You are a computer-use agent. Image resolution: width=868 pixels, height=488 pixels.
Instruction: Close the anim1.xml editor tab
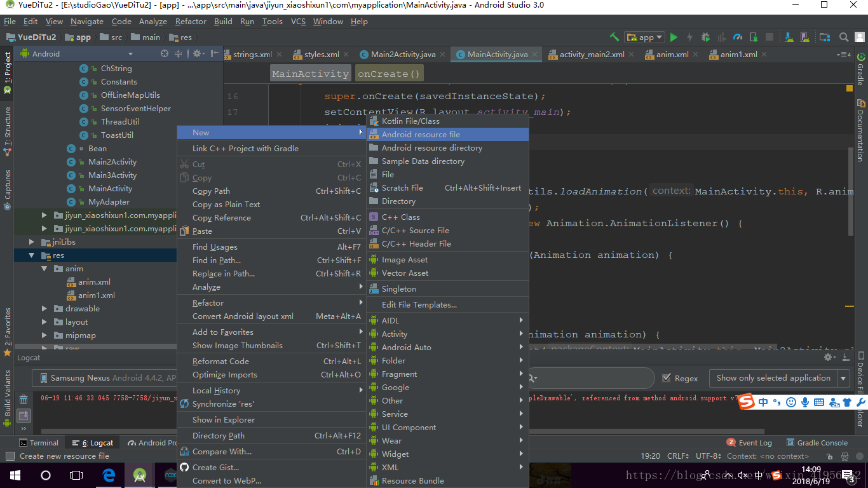click(x=765, y=55)
